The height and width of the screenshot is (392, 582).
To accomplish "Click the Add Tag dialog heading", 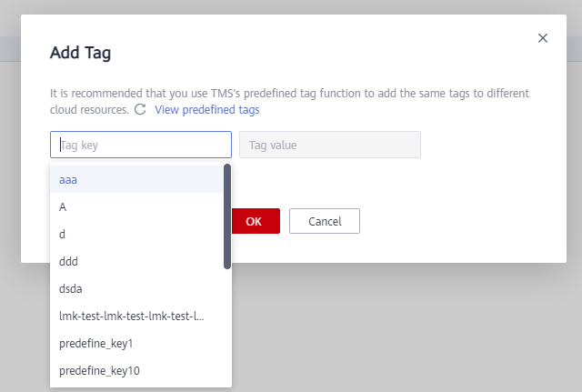I will (x=81, y=53).
